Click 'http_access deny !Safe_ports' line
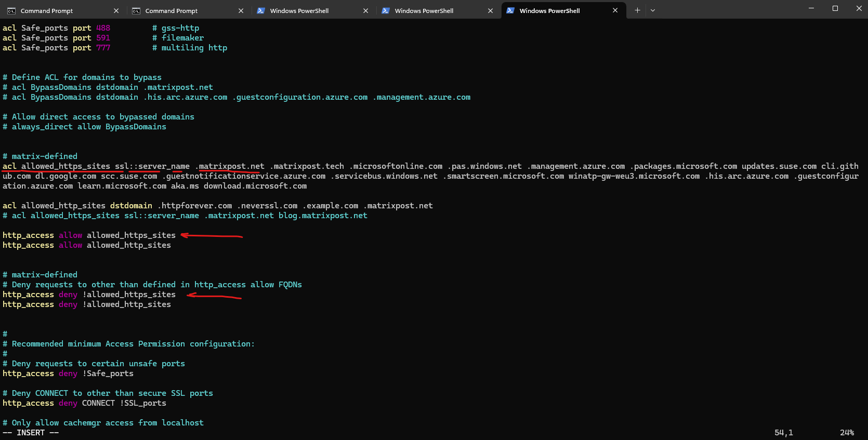The image size is (868, 440). tap(68, 374)
